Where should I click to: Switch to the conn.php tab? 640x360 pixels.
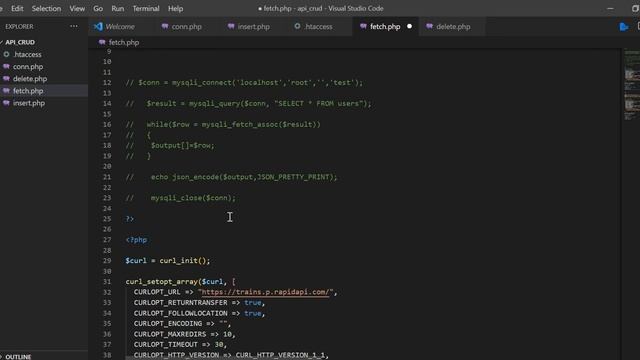(187, 27)
